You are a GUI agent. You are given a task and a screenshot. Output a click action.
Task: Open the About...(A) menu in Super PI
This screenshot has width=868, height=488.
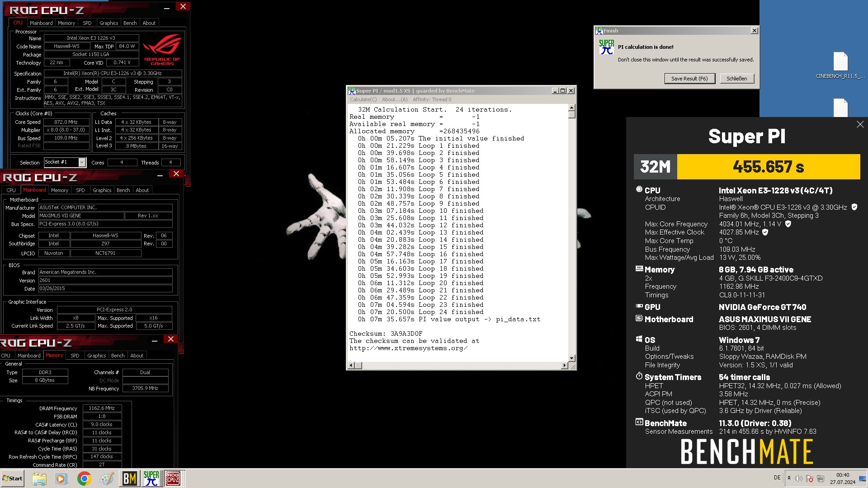(x=395, y=99)
